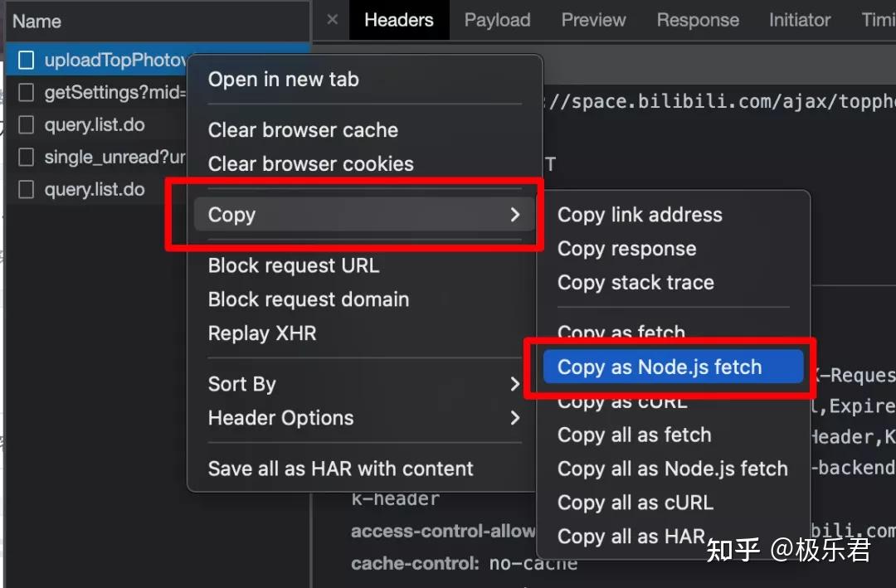This screenshot has height=588, width=896.
Task: Expand the Header Options submenu arrow
Action: coord(515,418)
